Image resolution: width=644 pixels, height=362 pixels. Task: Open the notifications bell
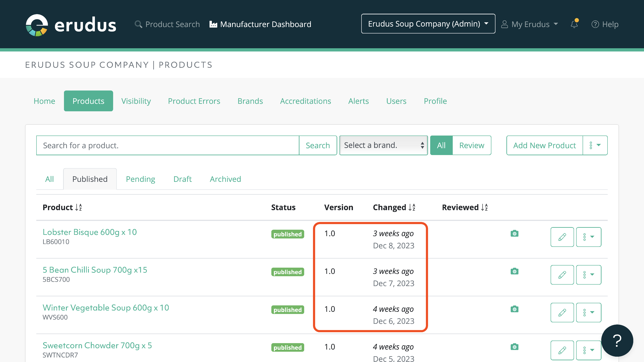574,24
